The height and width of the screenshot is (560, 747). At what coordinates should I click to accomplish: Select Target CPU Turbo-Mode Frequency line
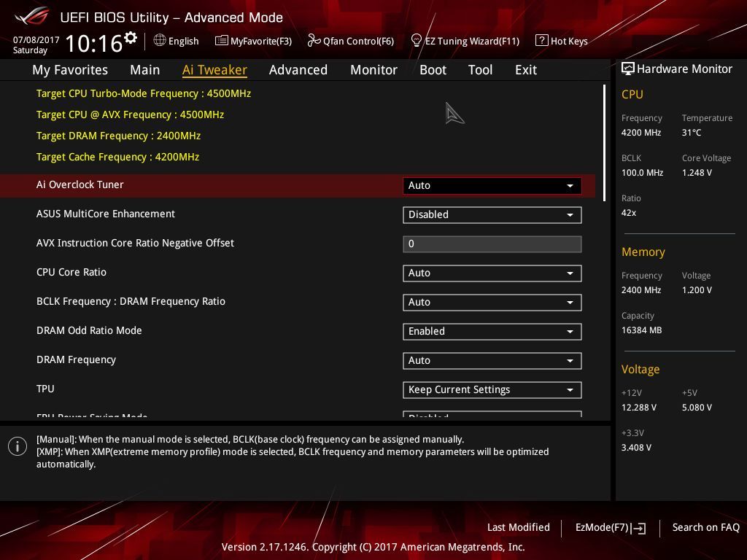pos(144,93)
